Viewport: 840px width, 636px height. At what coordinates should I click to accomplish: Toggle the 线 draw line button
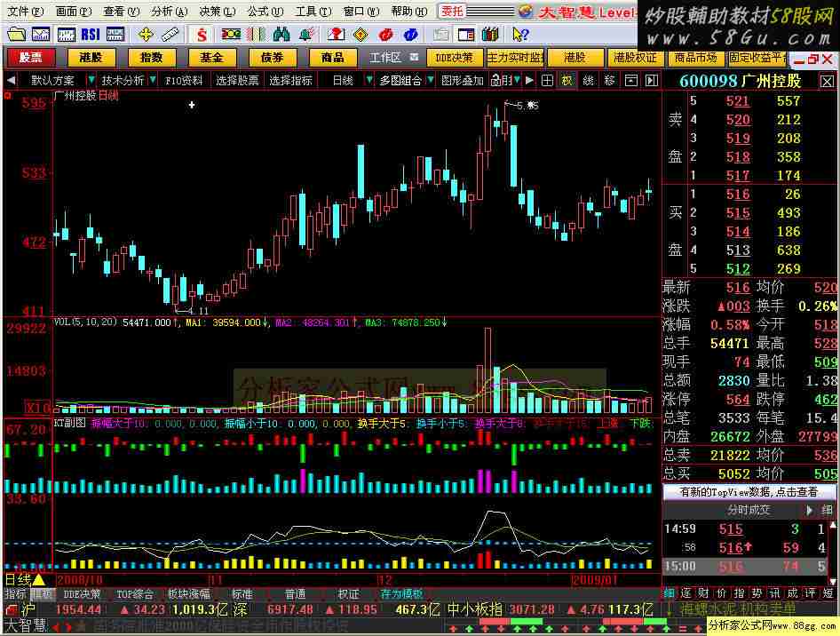click(x=588, y=80)
